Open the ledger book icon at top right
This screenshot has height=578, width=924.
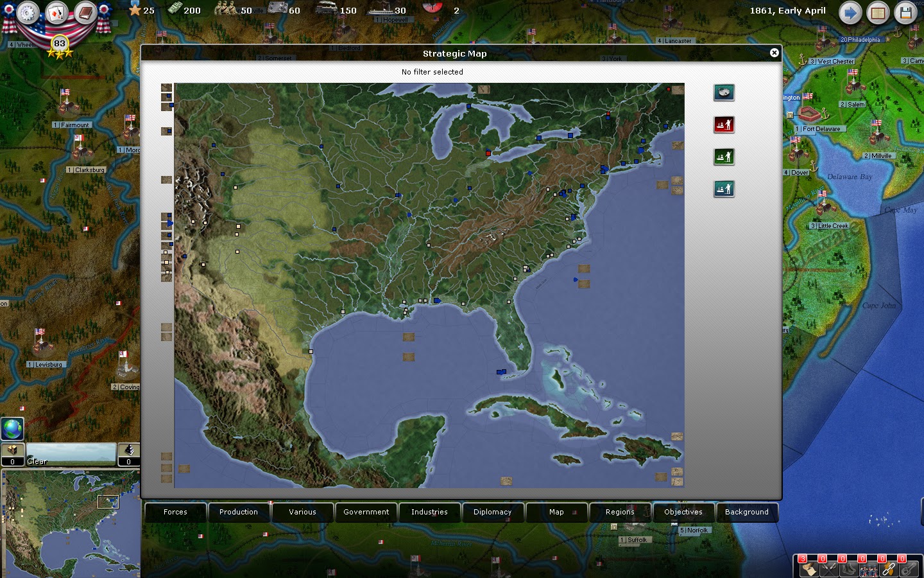coord(878,12)
